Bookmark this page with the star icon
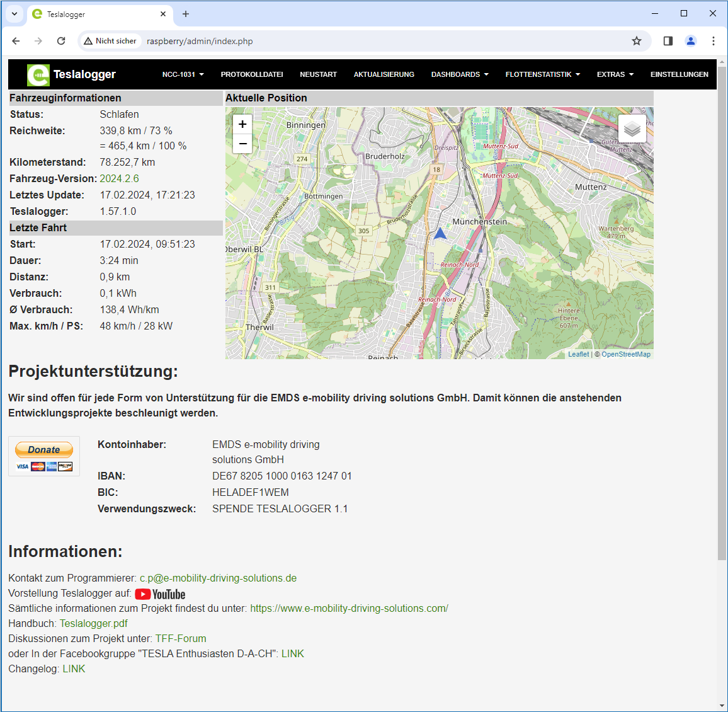 637,41
